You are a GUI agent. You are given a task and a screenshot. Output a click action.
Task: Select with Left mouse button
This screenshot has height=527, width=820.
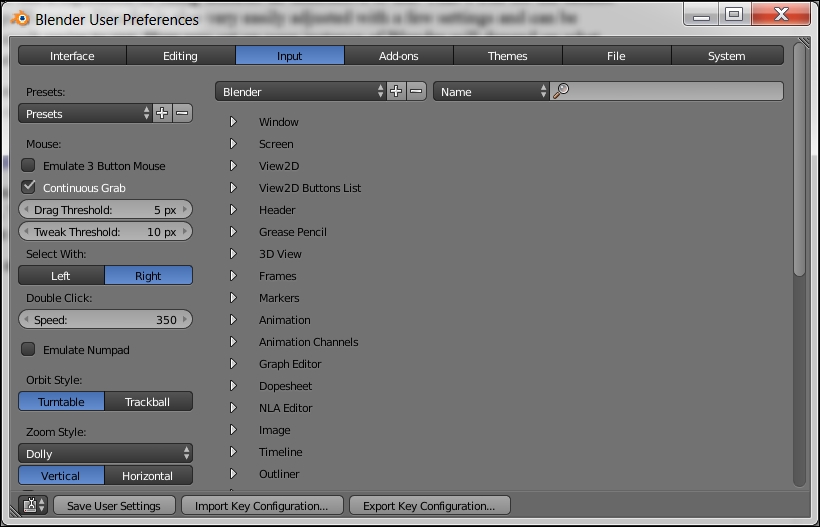pos(61,276)
